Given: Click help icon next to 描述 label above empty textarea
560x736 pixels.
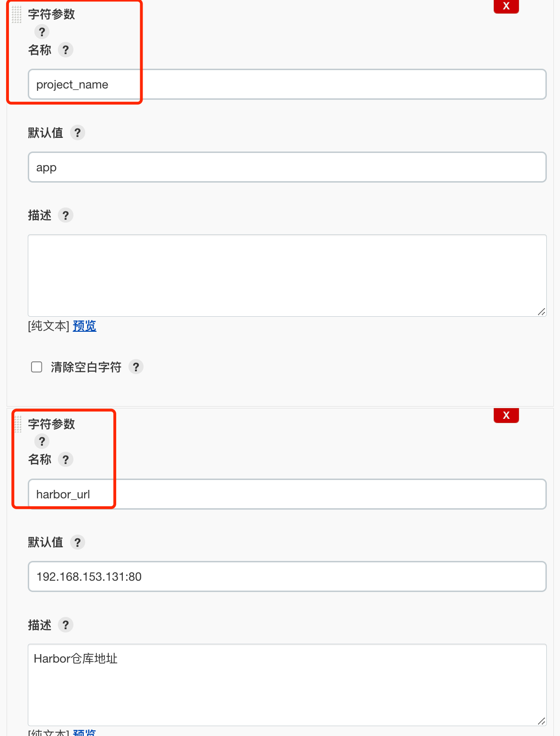Looking at the screenshot, I should 66,215.
